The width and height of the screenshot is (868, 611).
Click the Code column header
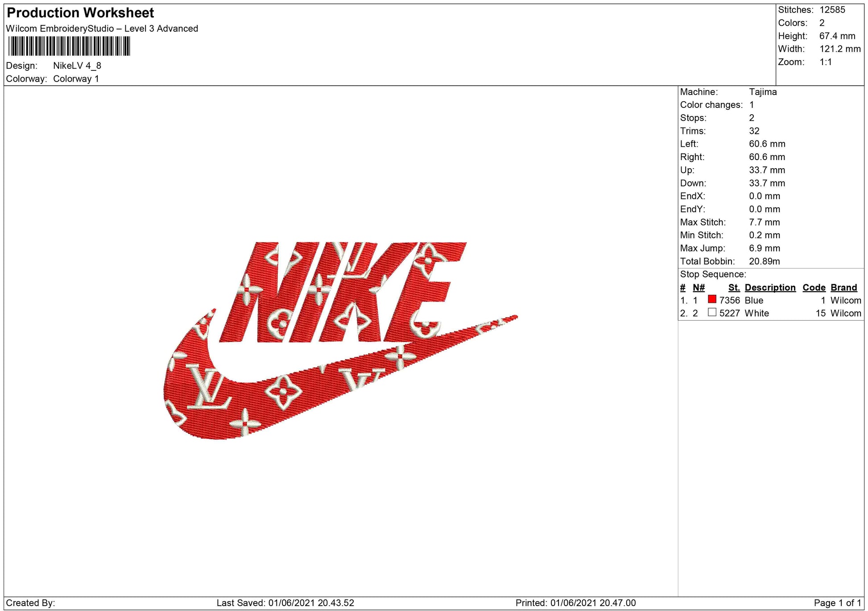pos(814,288)
